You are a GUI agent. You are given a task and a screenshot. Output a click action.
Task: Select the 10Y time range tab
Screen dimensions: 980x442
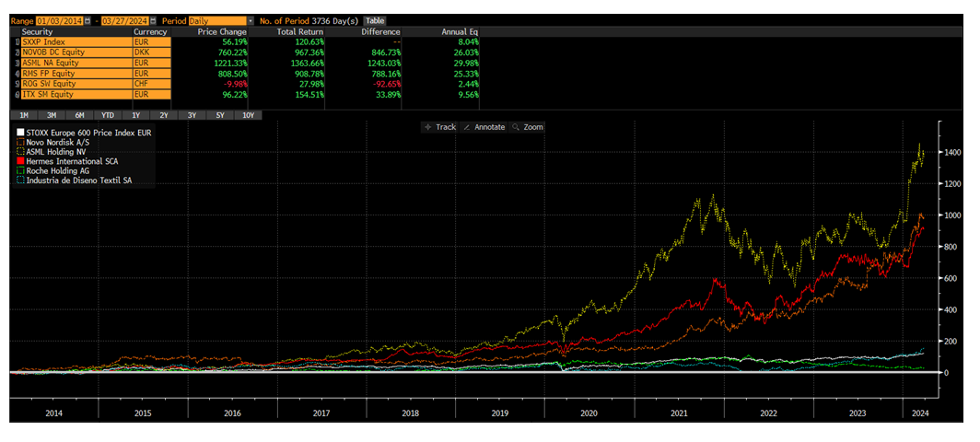click(248, 115)
